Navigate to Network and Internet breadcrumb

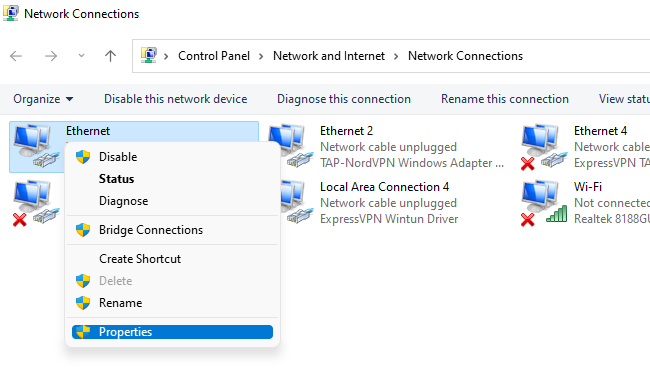329,56
